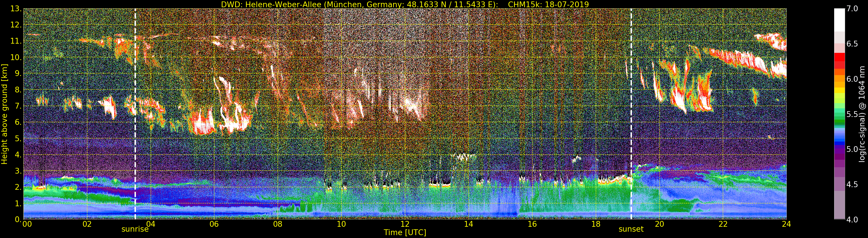The width and height of the screenshot is (868, 238).
Task: Click height axis tick label '4.'
Action: [x=18, y=155]
